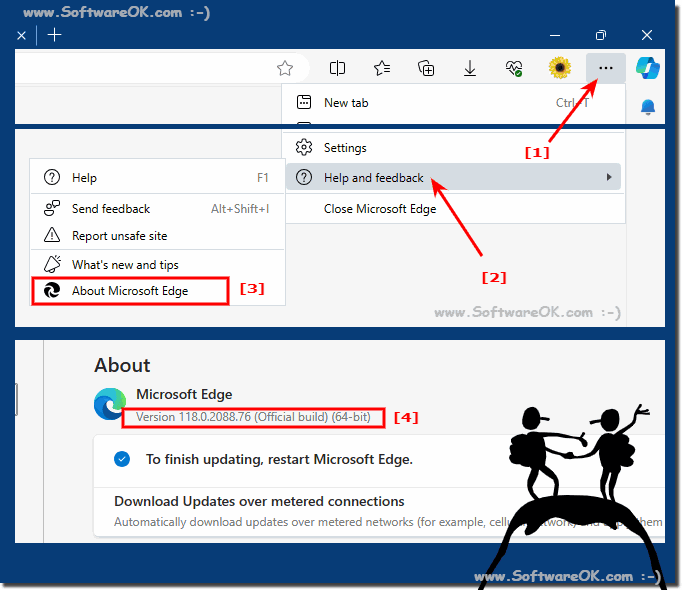Click Download Updates over metered connections heading
682x590 pixels.
coord(259,501)
